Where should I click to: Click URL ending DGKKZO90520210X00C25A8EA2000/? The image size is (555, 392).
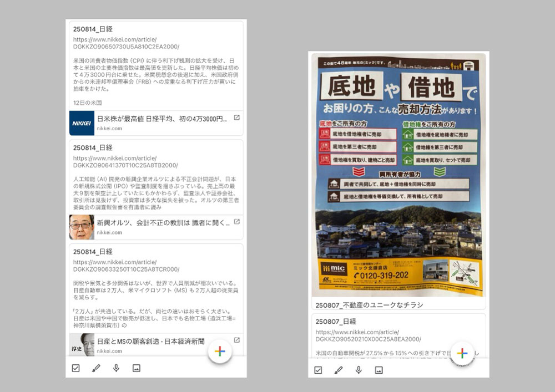click(x=369, y=336)
